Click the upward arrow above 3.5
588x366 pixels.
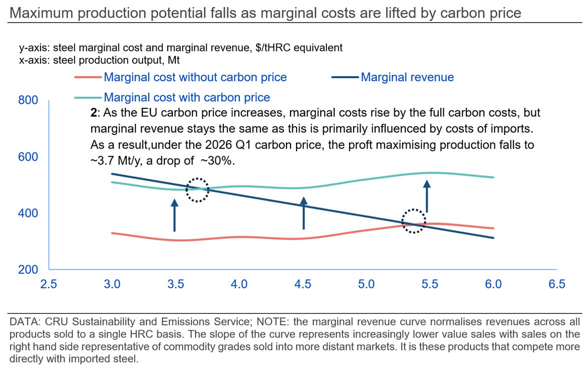click(174, 215)
